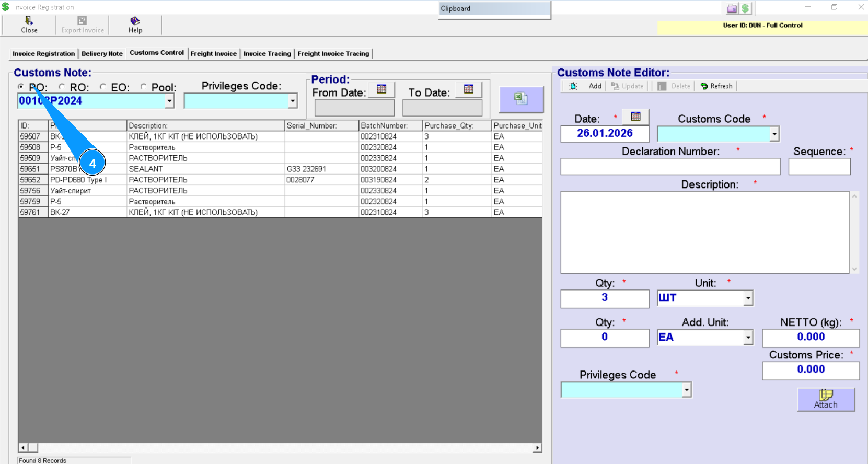868x464 pixels.
Task: Click the grid horizontal scrollbar left arrow
Action: point(23,448)
